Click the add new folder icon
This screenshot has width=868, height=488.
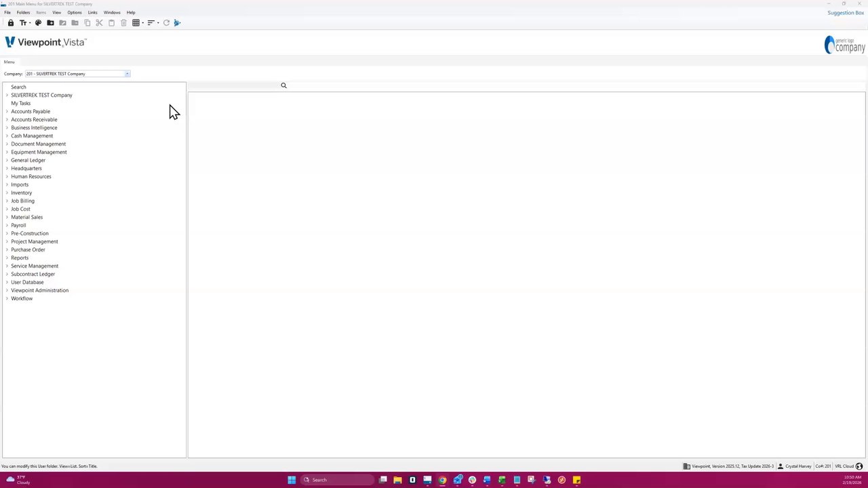pyautogui.click(x=50, y=23)
